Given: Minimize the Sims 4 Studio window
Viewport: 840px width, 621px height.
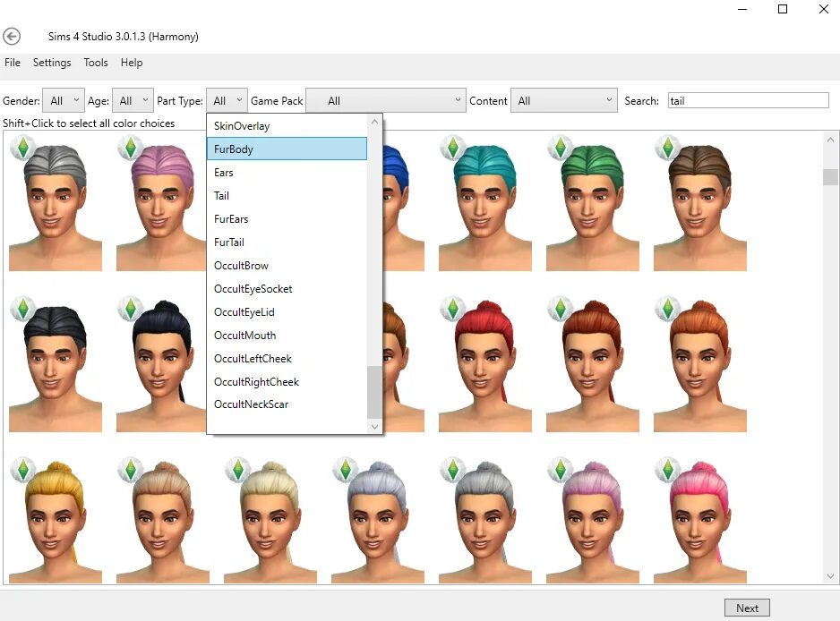Looking at the screenshot, I should 742,9.
